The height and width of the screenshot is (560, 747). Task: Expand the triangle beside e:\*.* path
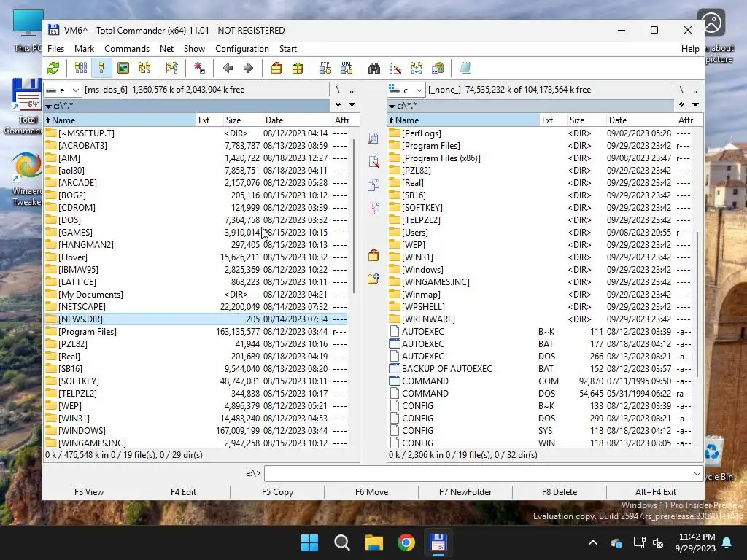pos(48,106)
